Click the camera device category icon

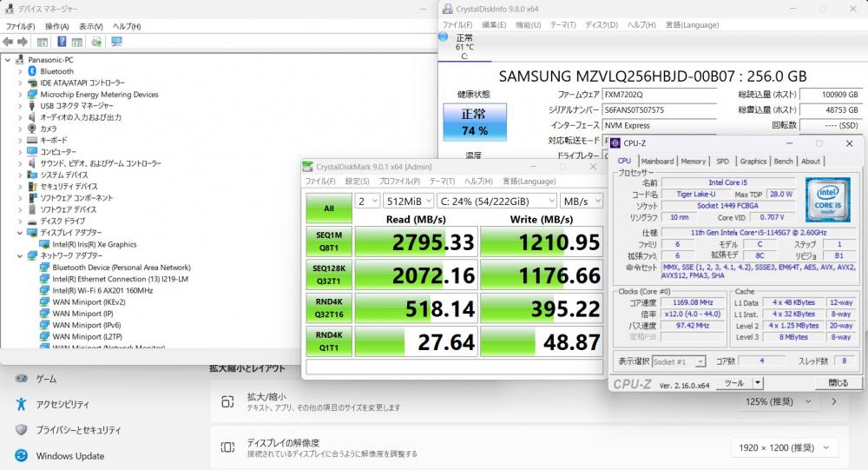[32, 129]
